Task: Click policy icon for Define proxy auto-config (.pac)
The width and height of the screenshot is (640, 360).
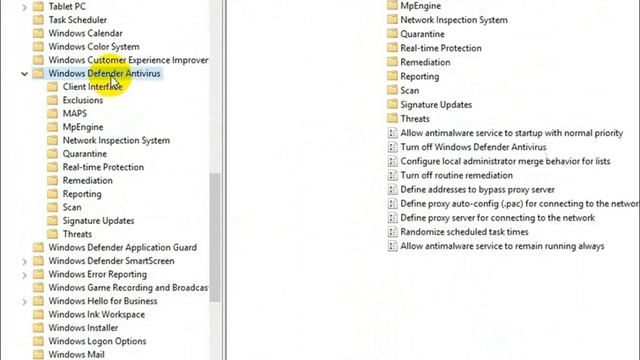Action: click(392, 204)
